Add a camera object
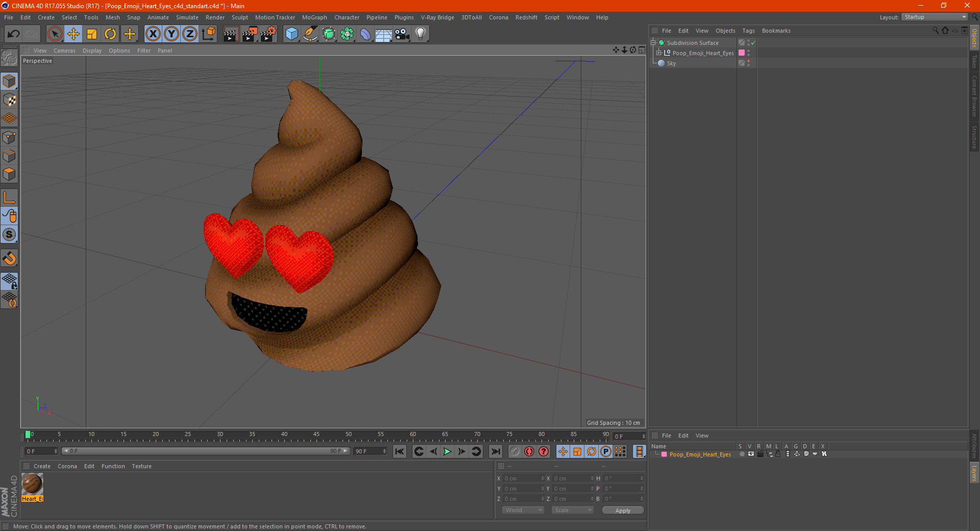The height and width of the screenshot is (531, 980). (x=402, y=34)
